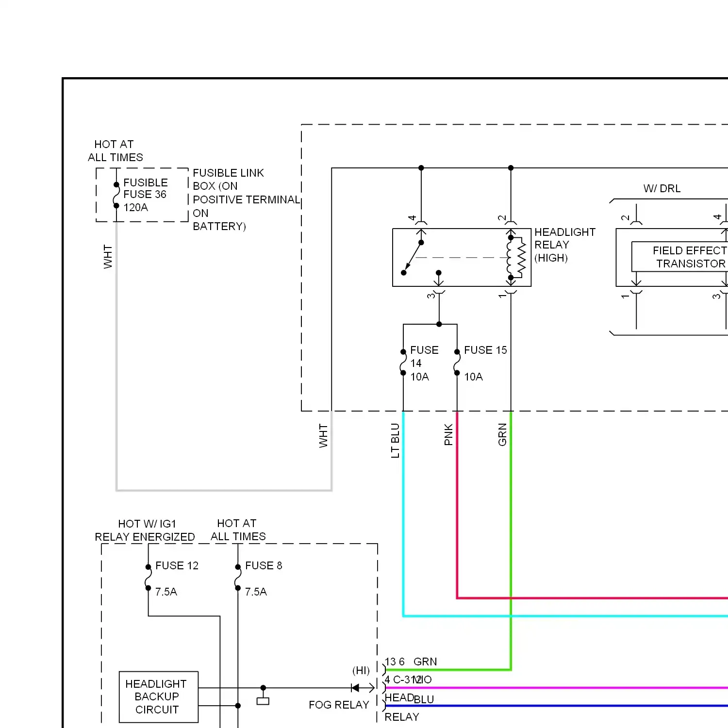The image size is (728, 728).
Task: Click the Fuse 14 fuse symbol
Action: (x=403, y=363)
